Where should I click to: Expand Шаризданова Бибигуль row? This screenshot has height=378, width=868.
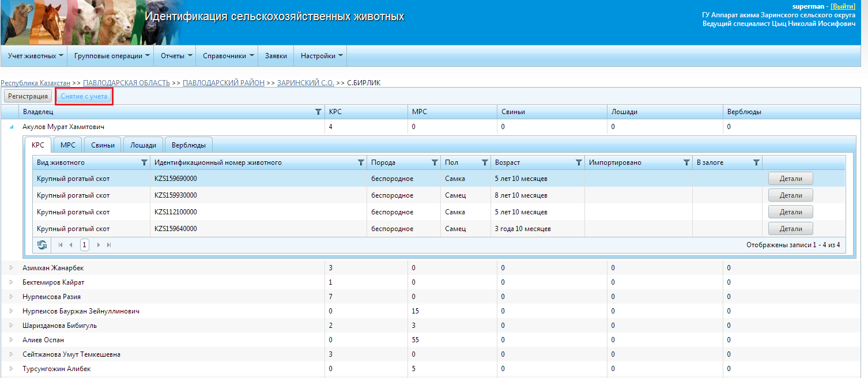(11, 326)
